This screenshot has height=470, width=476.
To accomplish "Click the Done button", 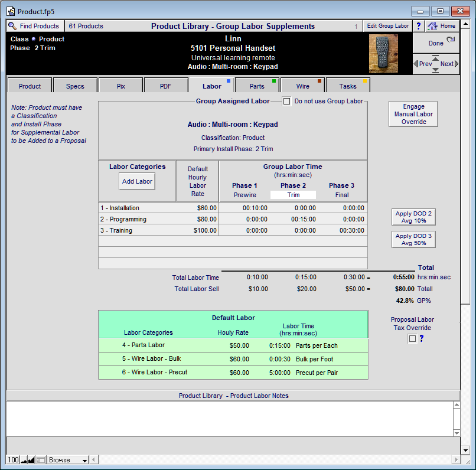I will point(436,43).
